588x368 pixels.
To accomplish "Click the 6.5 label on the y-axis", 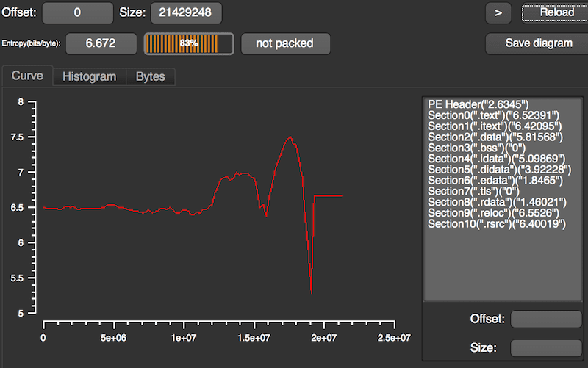I will 17,208.
